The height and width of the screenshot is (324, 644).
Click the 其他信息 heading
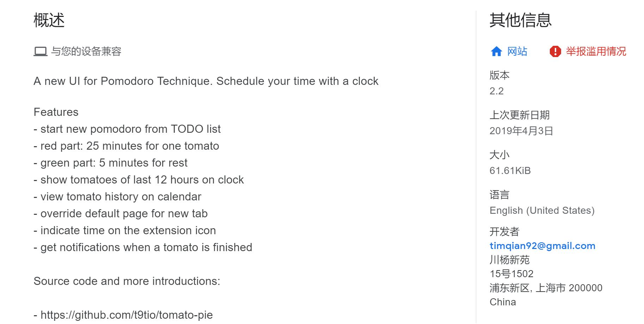point(520,20)
